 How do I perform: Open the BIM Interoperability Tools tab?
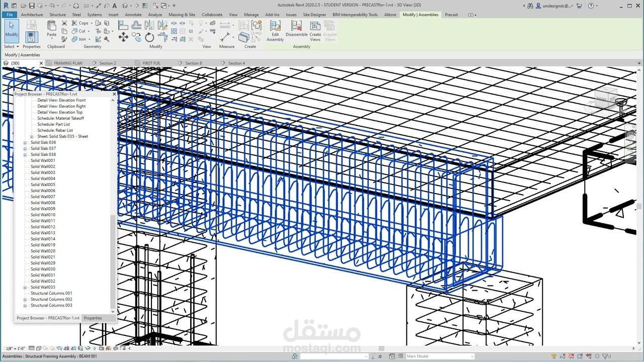click(355, 15)
